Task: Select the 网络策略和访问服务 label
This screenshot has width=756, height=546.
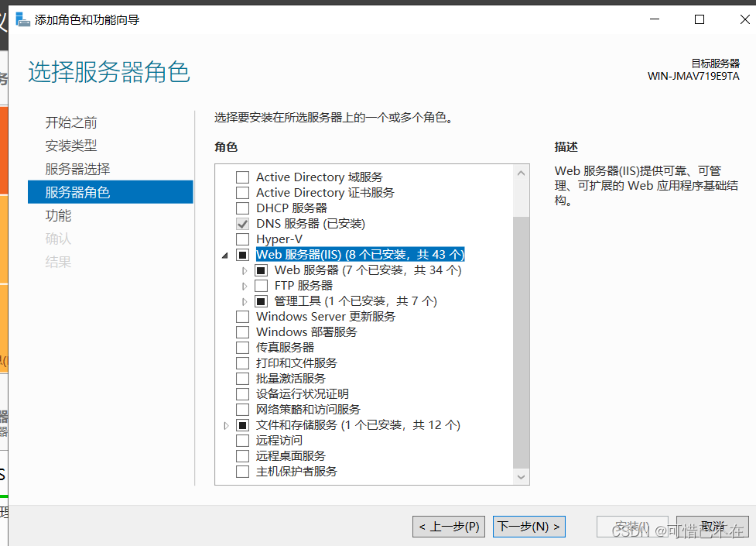Action: click(x=308, y=410)
